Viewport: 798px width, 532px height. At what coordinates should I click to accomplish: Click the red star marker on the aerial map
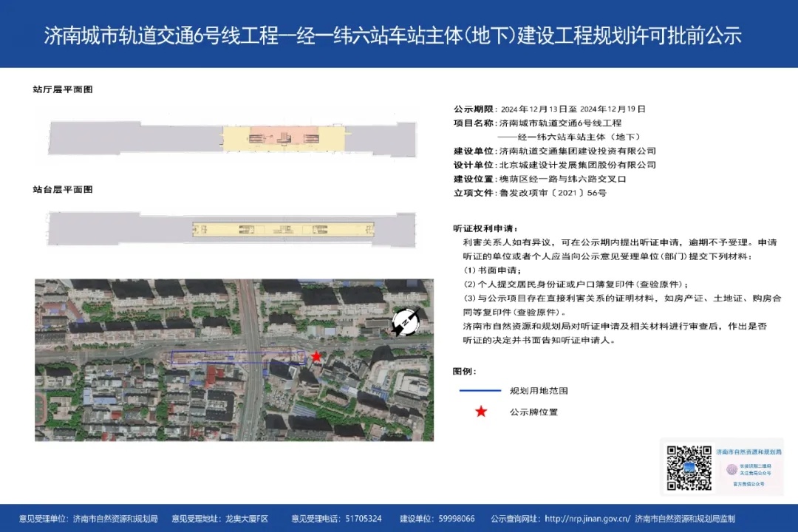[x=316, y=357]
